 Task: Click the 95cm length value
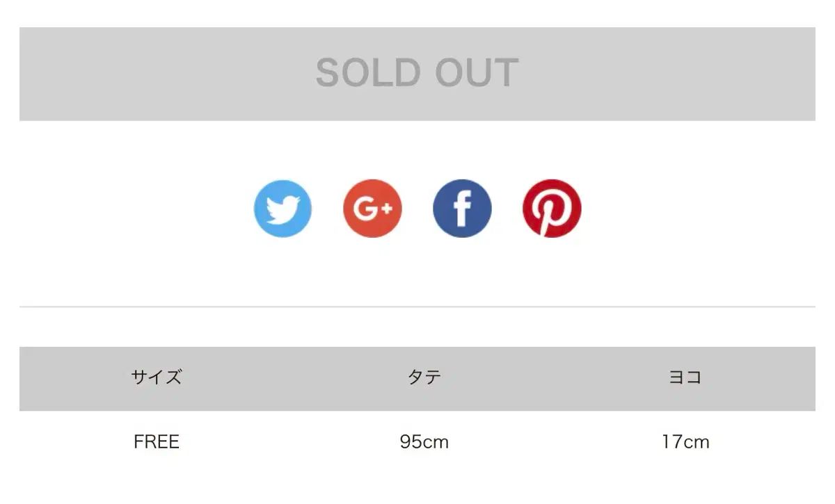pyautogui.click(x=424, y=442)
